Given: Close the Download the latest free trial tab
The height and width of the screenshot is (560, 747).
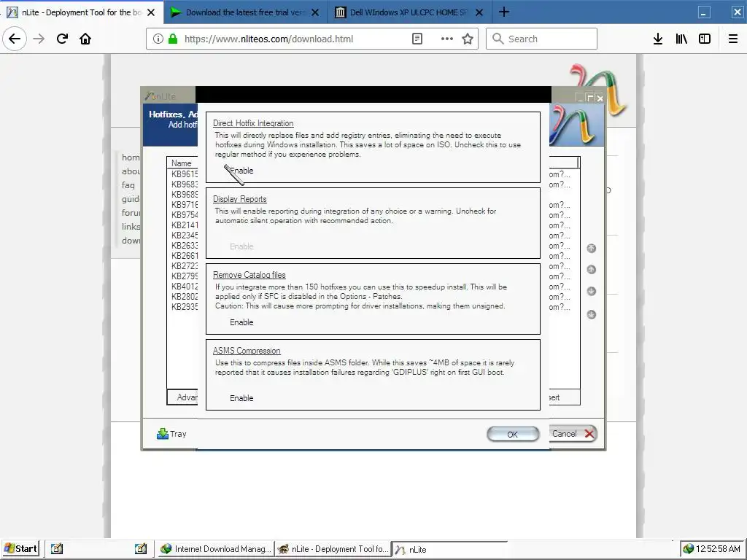Looking at the screenshot, I should tap(315, 12).
